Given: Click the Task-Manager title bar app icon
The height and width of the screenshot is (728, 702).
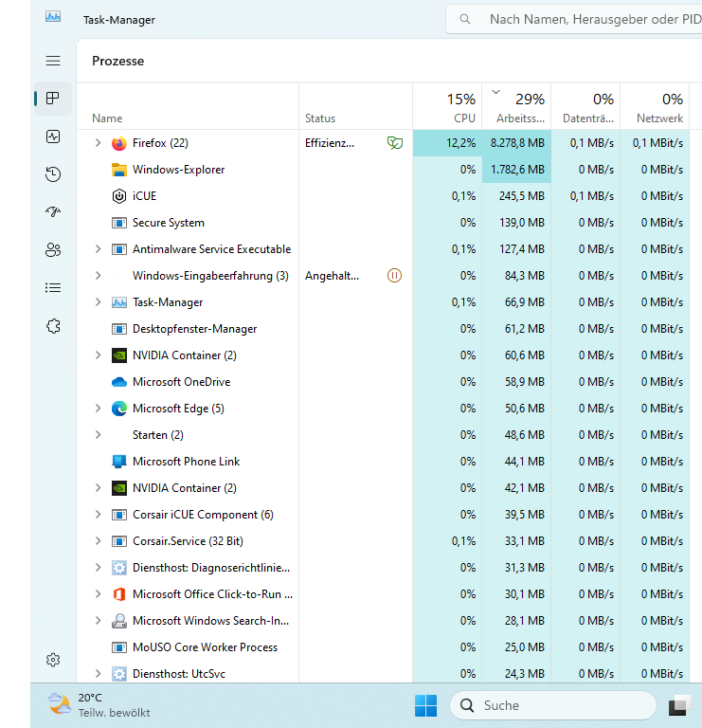Looking at the screenshot, I should (x=53, y=17).
